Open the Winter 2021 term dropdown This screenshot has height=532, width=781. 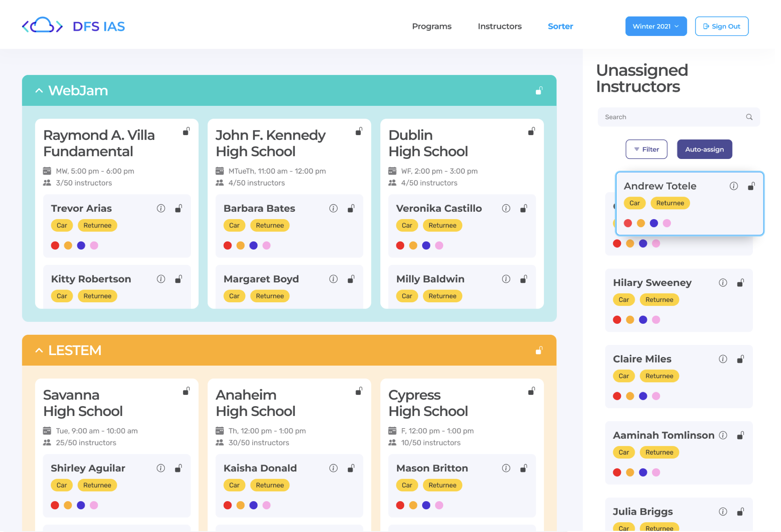656,26
